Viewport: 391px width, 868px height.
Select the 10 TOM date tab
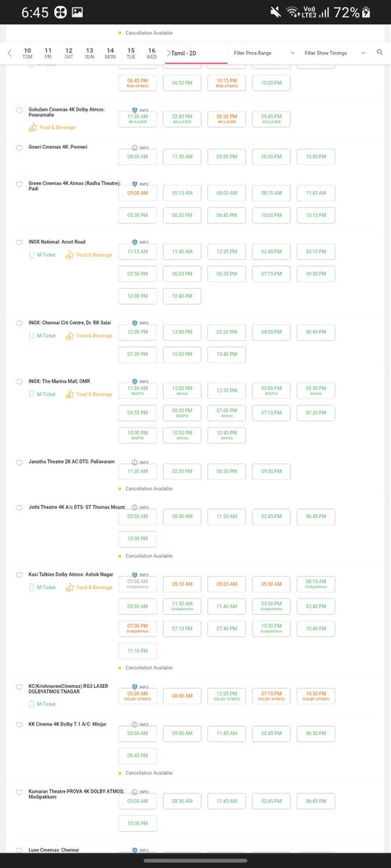(x=28, y=54)
